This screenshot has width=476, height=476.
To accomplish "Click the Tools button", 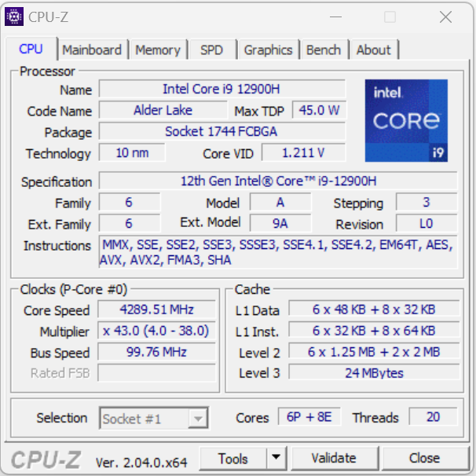I will 233,458.
